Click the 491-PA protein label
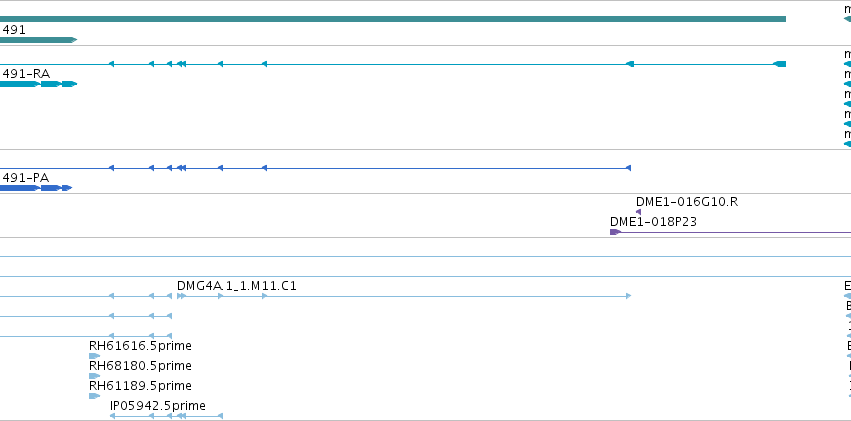Screen dimensions: 851x421 tap(26, 177)
